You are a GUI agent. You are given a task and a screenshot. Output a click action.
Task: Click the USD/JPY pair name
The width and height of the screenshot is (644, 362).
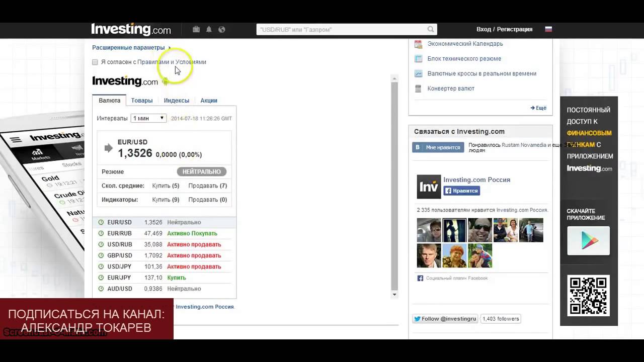point(119,266)
